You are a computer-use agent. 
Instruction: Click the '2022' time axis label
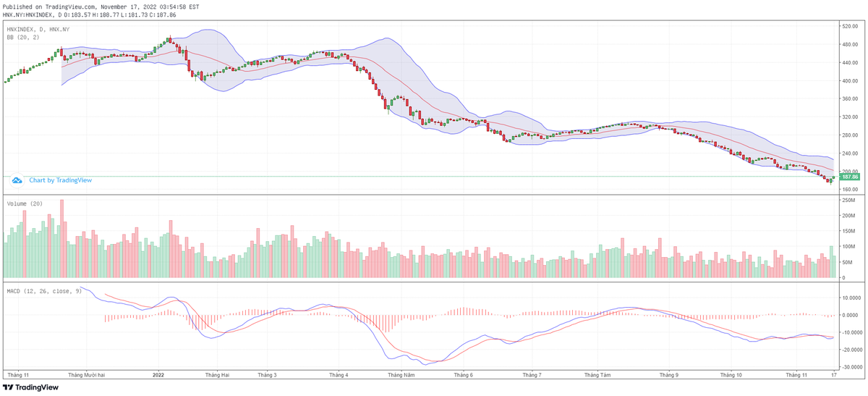(158, 375)
